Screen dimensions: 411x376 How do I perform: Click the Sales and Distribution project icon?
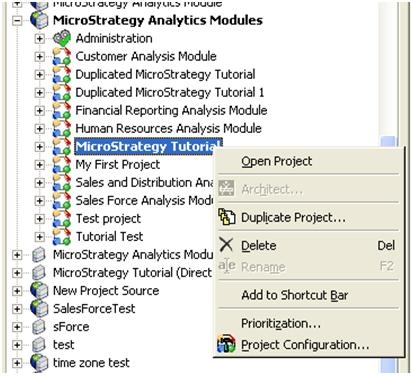[62, 182]
